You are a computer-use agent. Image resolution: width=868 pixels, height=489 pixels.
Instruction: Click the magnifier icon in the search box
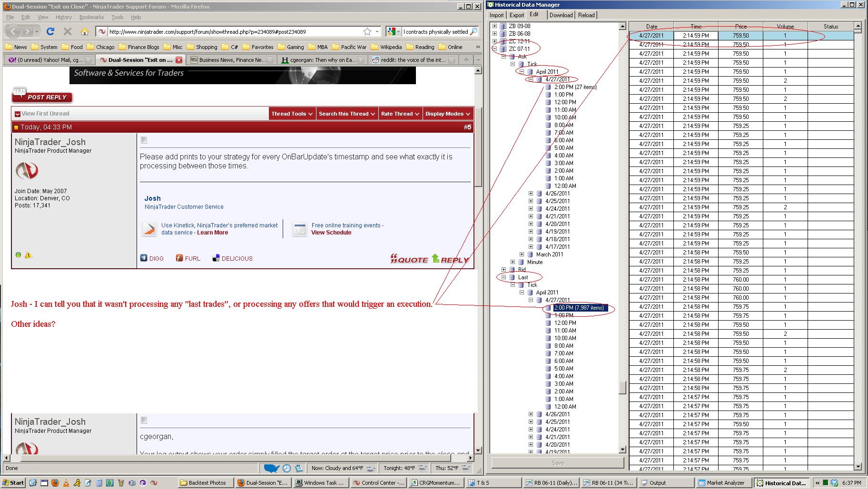click(x=473, y=32)
